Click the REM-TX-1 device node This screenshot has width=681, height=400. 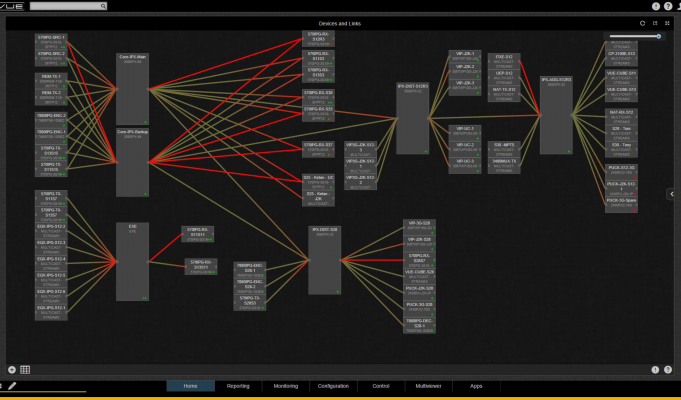(51, 81)
